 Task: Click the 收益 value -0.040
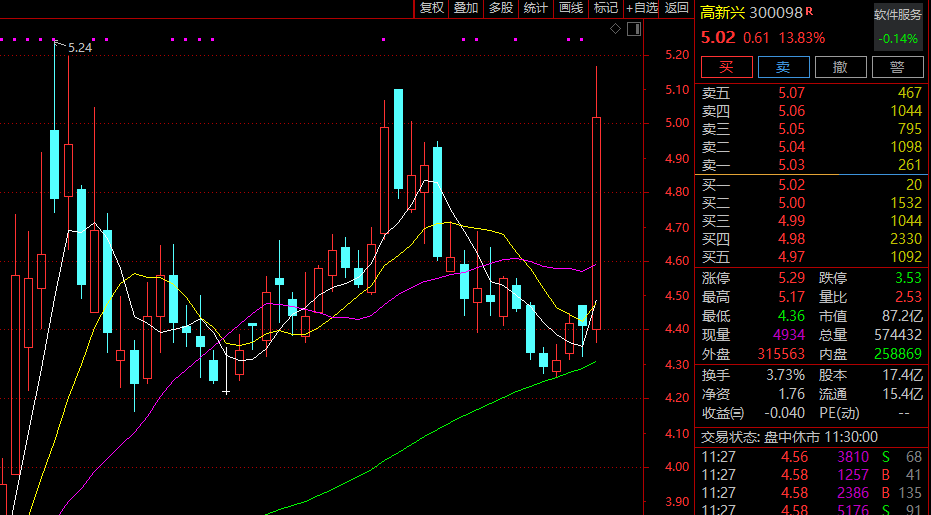click(784, 413)
